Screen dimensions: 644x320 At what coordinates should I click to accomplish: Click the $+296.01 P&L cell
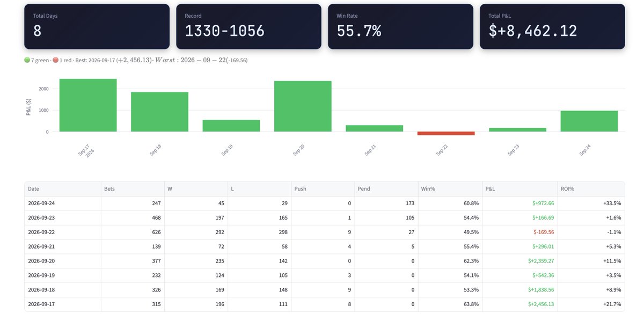520,247
